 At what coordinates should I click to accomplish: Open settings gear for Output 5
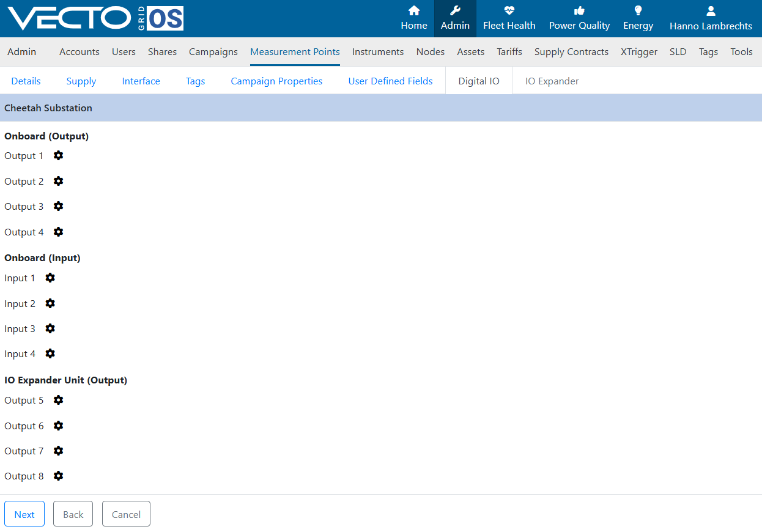(58, 400)
